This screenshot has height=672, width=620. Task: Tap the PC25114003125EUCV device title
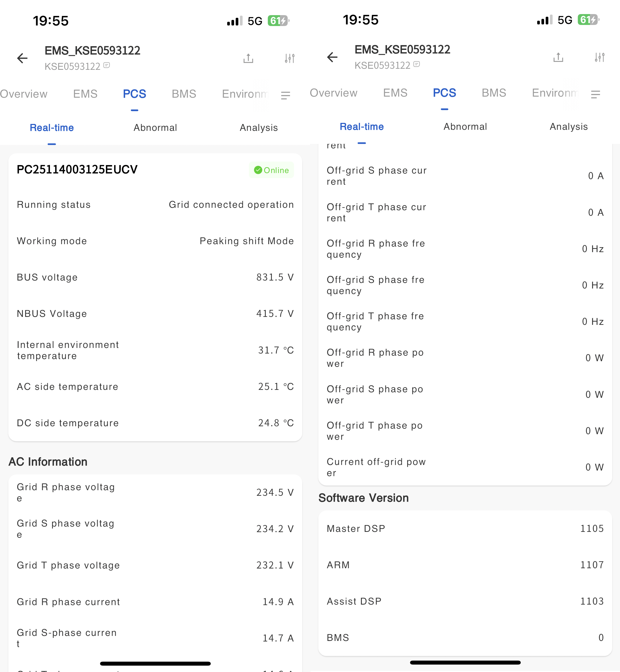tap(77, 170)
